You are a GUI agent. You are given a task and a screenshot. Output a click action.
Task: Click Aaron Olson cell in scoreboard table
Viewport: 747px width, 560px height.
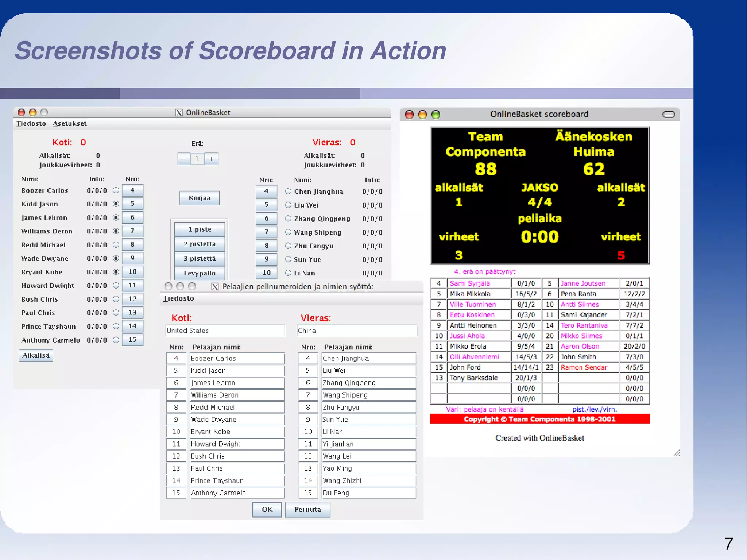click(x=589, y=347)
